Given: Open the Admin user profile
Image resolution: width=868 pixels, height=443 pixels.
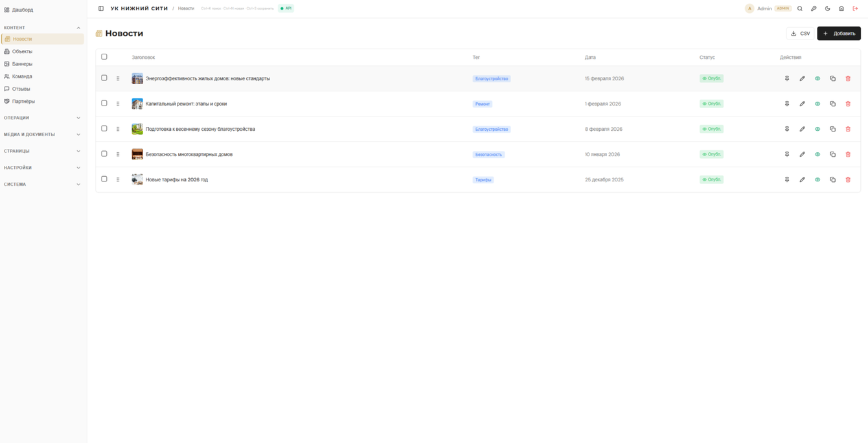Looking at the screenshot, I should click(x=768, y=8).
